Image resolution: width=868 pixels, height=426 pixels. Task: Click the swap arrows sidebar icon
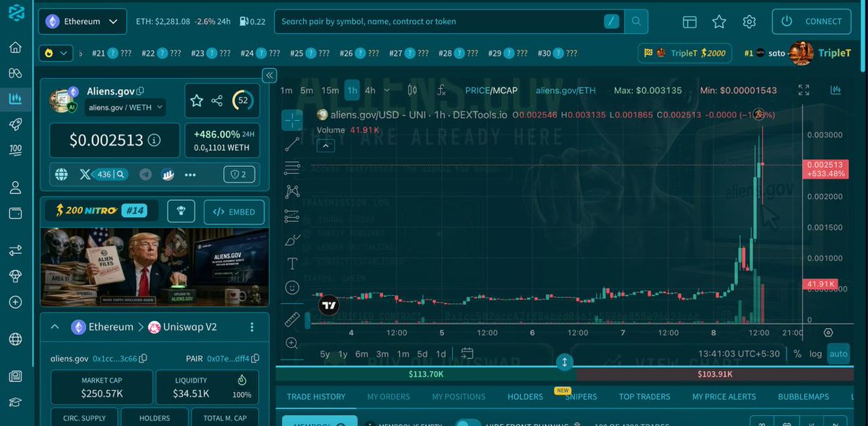(x=15, y=251)
